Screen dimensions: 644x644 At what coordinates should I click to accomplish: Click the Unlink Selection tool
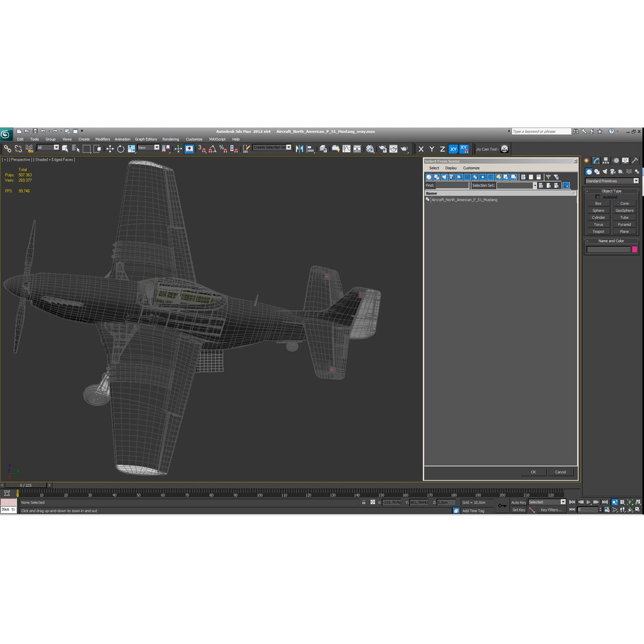(x=18, y=148)
